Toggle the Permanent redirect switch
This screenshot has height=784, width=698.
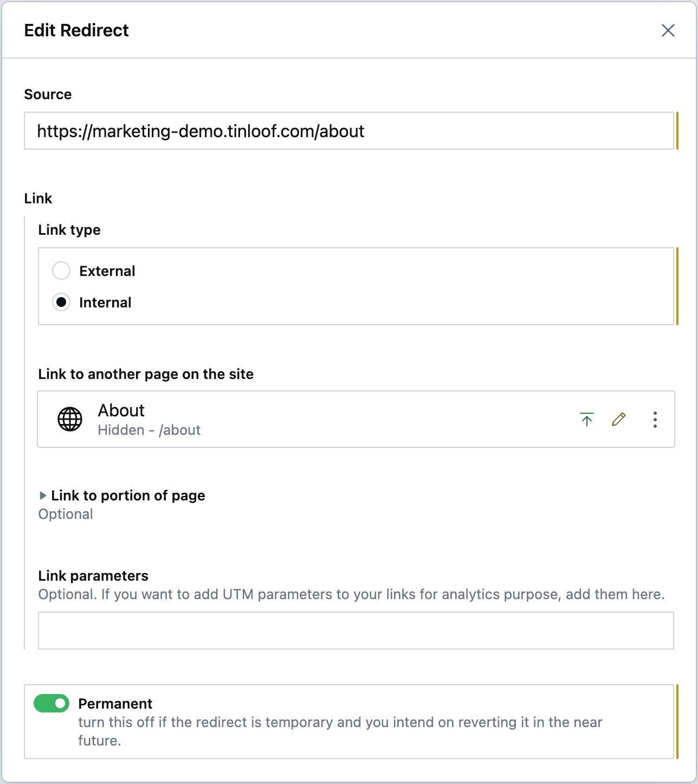51,703
